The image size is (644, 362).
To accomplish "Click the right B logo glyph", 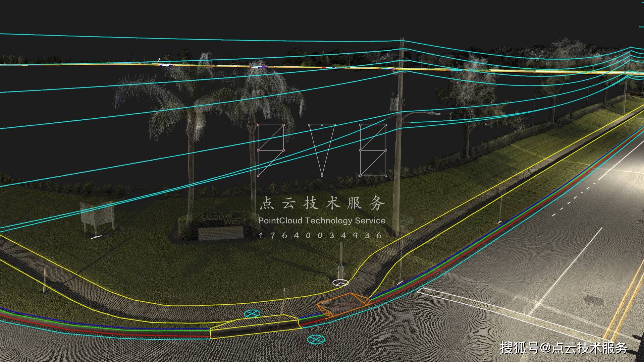I will pyautogui.click(x=373, y=150).
